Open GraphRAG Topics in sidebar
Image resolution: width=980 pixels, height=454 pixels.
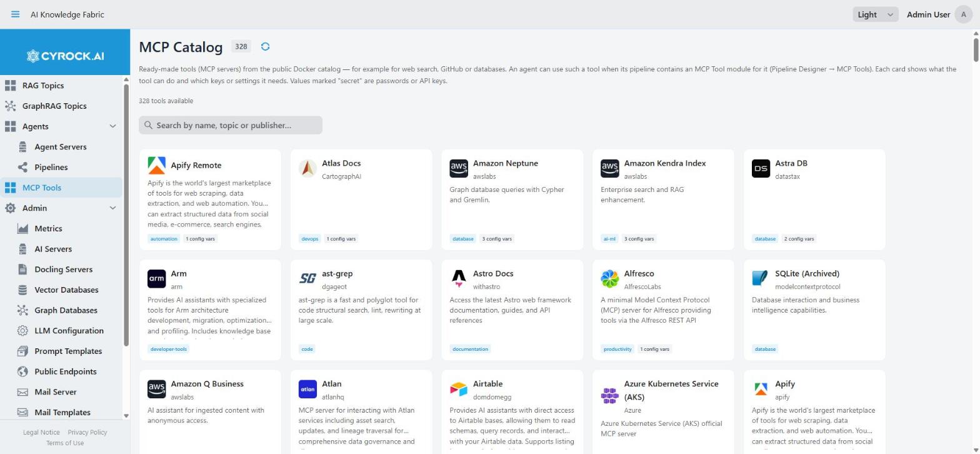point(61,106)
